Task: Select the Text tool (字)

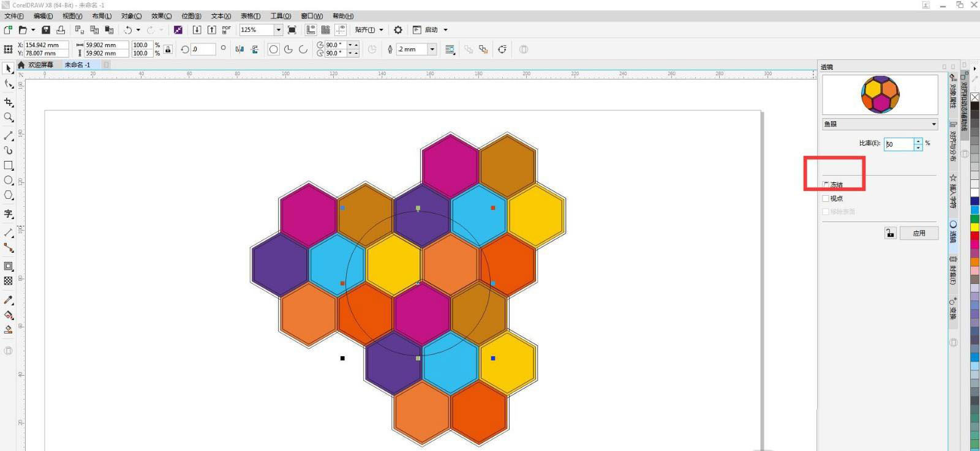Action: 9,214
